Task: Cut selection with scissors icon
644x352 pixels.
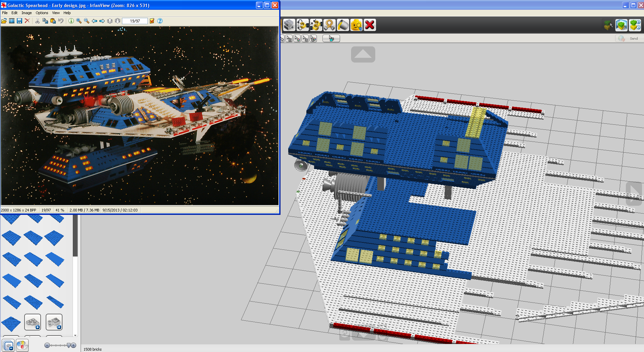Action: coord(37,21)
